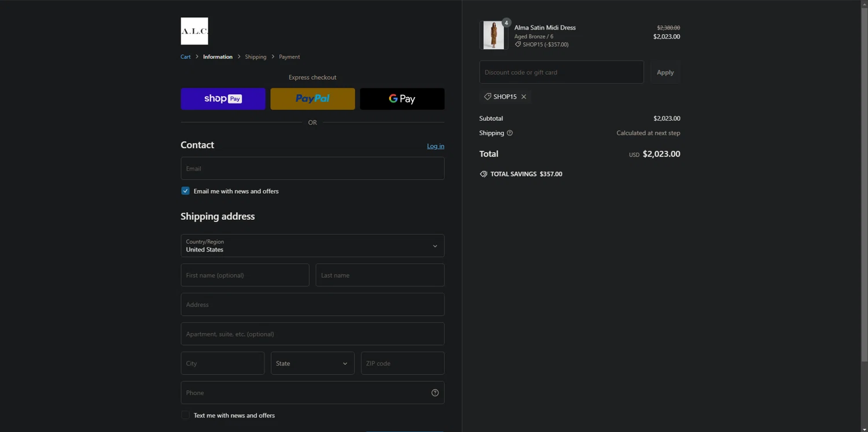Click the TOTAL SAVINGS $357.00 text

(x=527, y=174)
